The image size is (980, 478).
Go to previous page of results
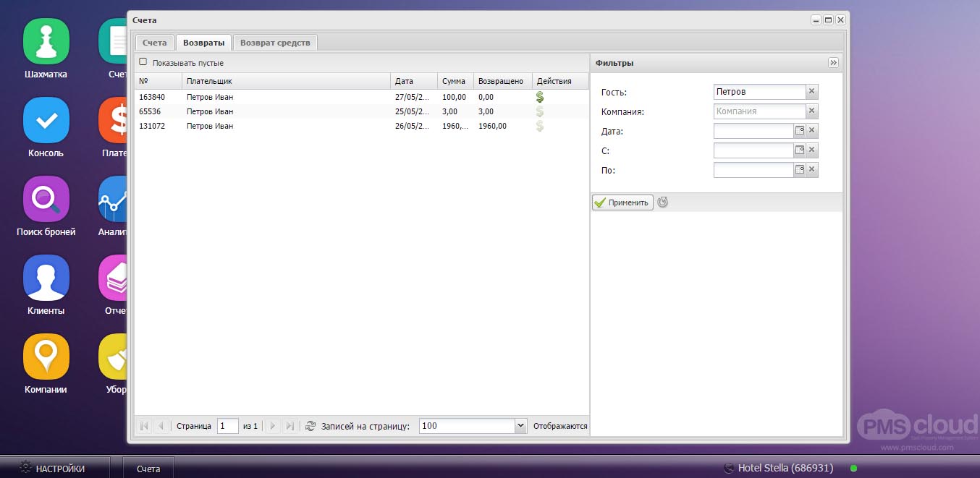161,427
